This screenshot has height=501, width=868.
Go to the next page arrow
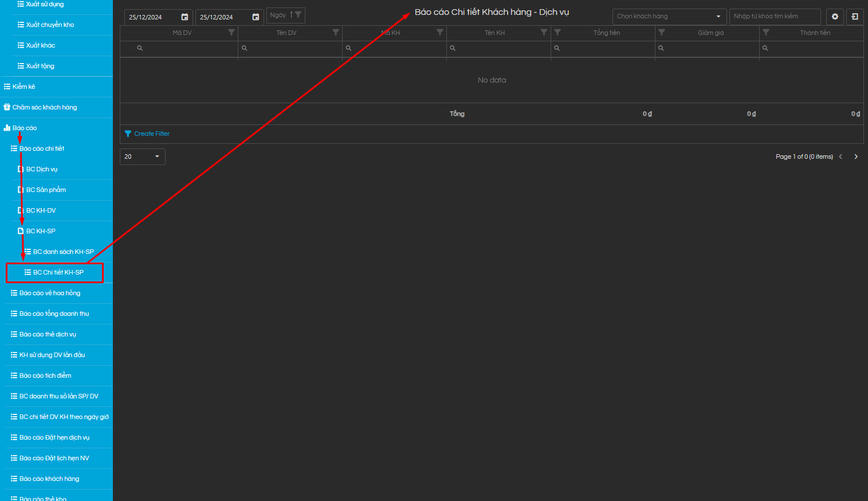pos(856,156)
